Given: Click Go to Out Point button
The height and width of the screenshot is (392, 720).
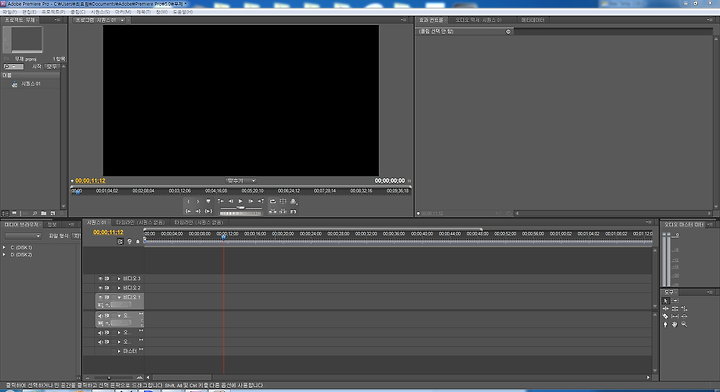Looking at the screenshot, I should [x=198, y=211].
